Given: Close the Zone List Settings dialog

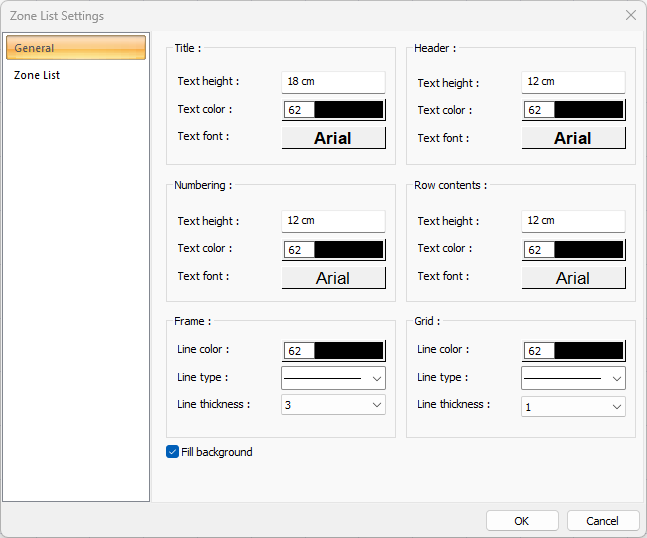Looking at the screenshot, I should (x=630, y=15).
